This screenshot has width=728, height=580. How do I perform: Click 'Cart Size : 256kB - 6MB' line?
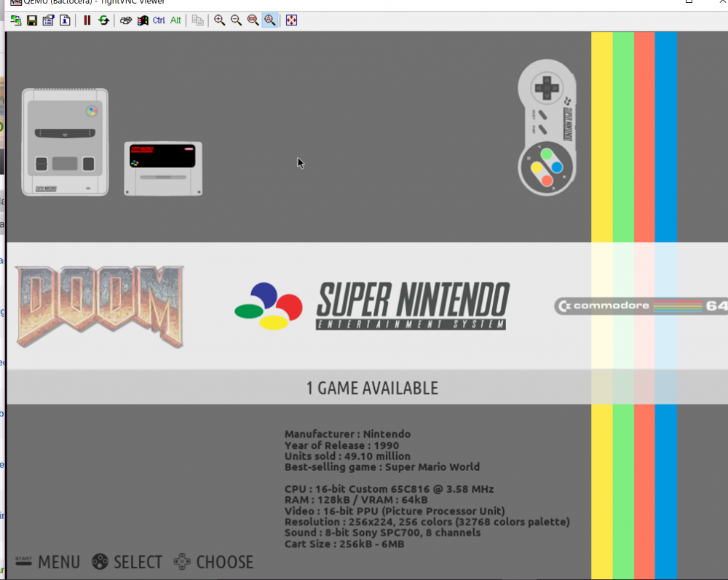click(x=344, y=544)
